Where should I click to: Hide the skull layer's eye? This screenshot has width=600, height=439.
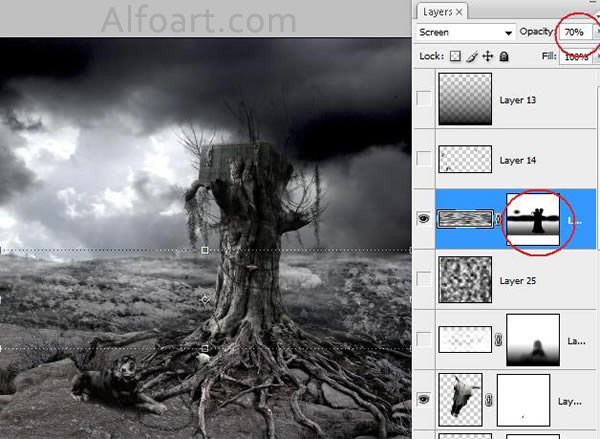[424, 399]
